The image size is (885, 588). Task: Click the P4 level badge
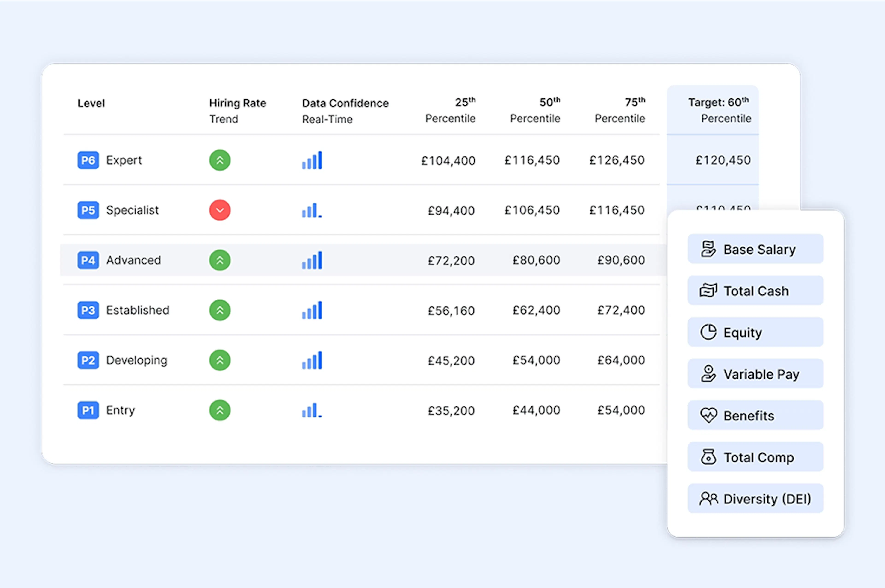pyautogui.click(x=88, y=260)
